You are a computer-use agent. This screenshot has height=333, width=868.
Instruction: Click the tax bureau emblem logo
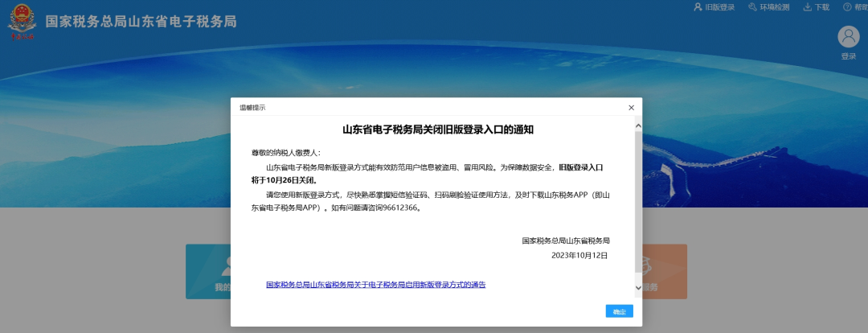click(x=23, y=22)
